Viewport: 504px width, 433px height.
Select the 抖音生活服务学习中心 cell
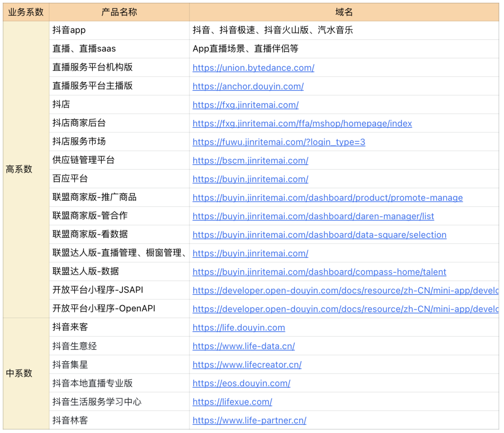[x=119, y=401]
